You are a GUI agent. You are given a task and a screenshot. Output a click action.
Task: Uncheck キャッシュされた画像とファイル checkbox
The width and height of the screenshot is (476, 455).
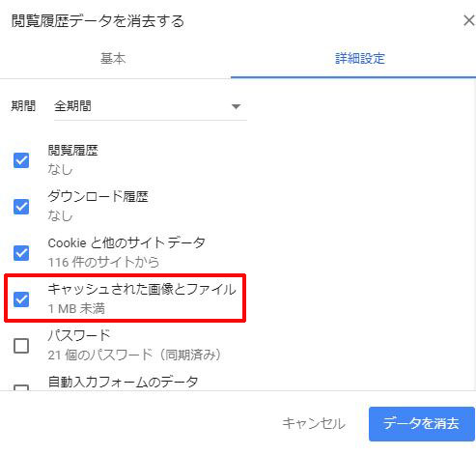click(x=21, y=299)
